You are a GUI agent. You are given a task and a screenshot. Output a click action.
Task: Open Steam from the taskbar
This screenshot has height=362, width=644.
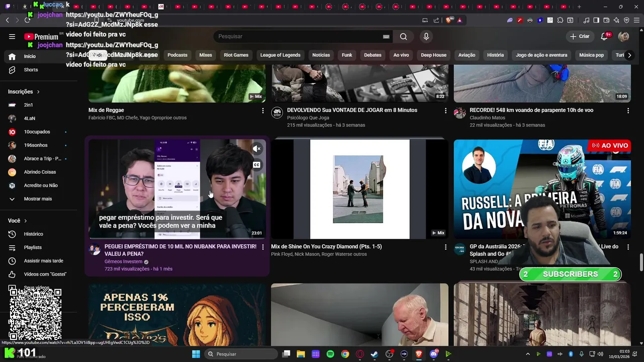374,354
